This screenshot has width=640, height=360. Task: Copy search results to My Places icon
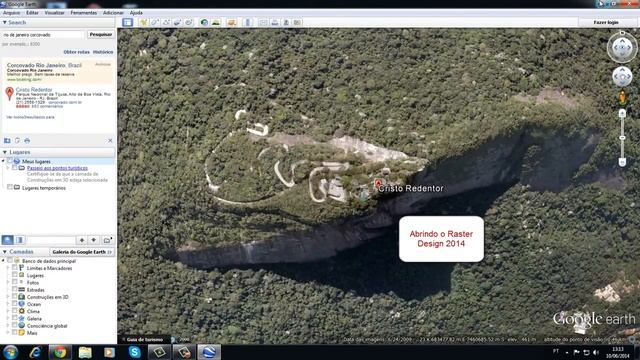pos(7,140)
